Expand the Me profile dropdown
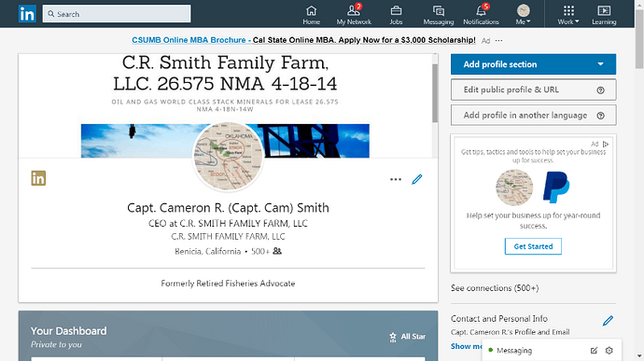Screen dimensions: 644x361 [524, 14]
